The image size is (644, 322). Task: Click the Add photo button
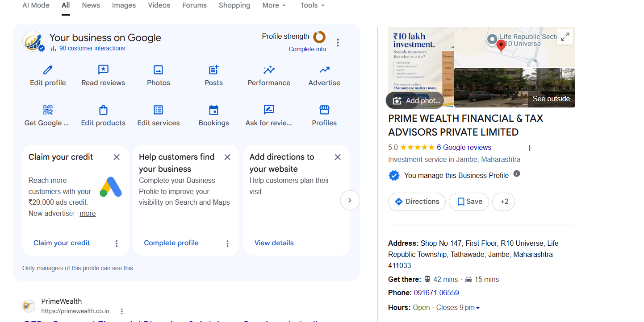pos(415,101)
